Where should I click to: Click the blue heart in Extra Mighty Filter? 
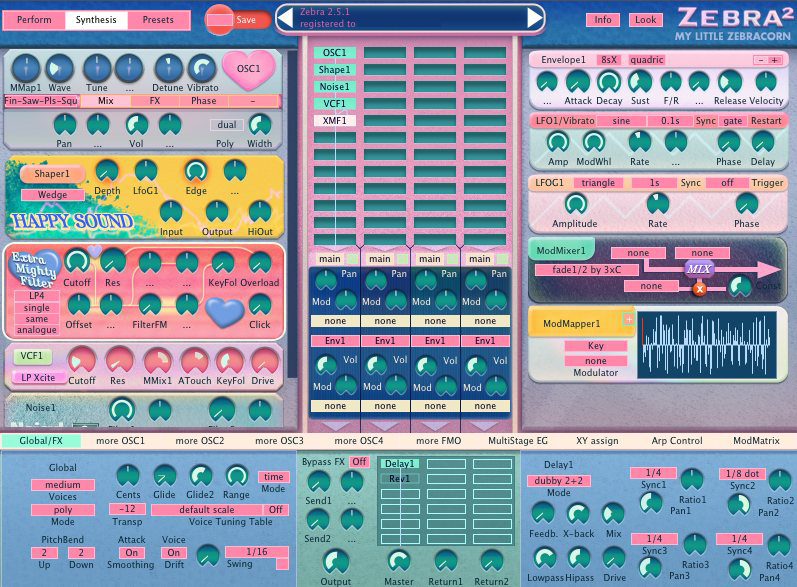click(x=225, y=312)
